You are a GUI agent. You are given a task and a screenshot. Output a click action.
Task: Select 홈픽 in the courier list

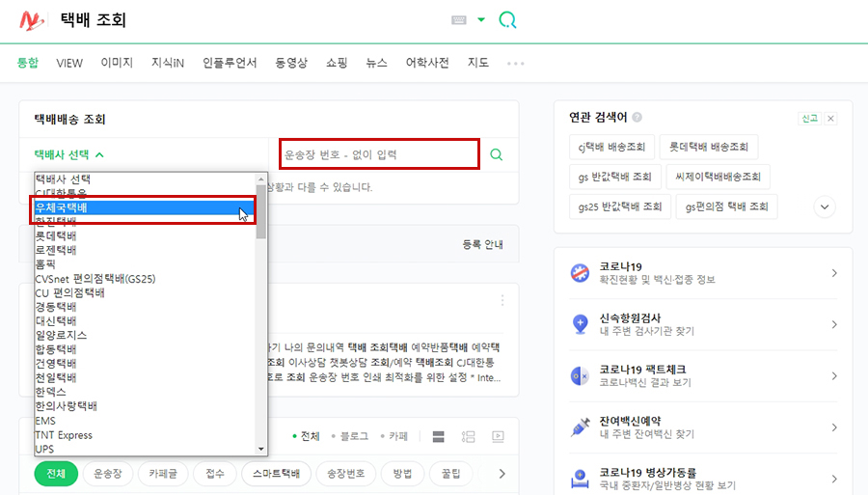point(145,264)
